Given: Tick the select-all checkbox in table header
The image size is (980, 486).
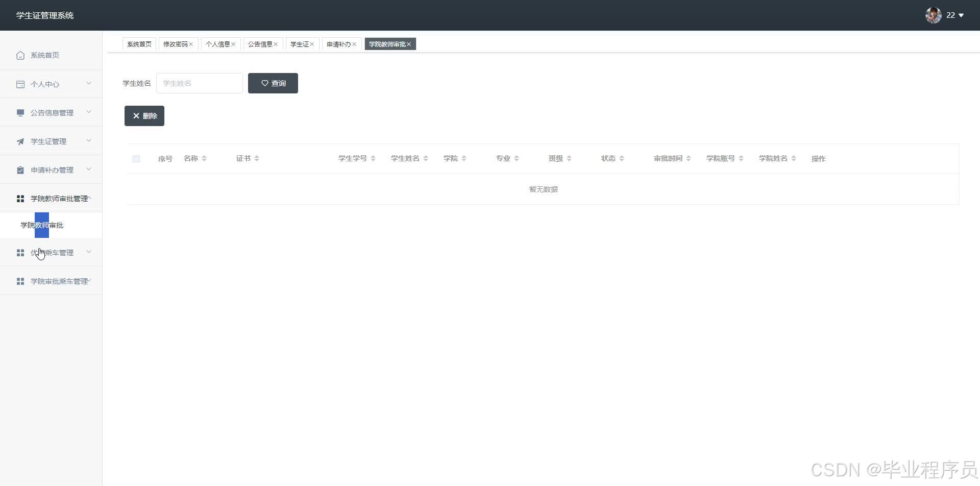Looking at the screenshot, I should (x=136, y=159).
